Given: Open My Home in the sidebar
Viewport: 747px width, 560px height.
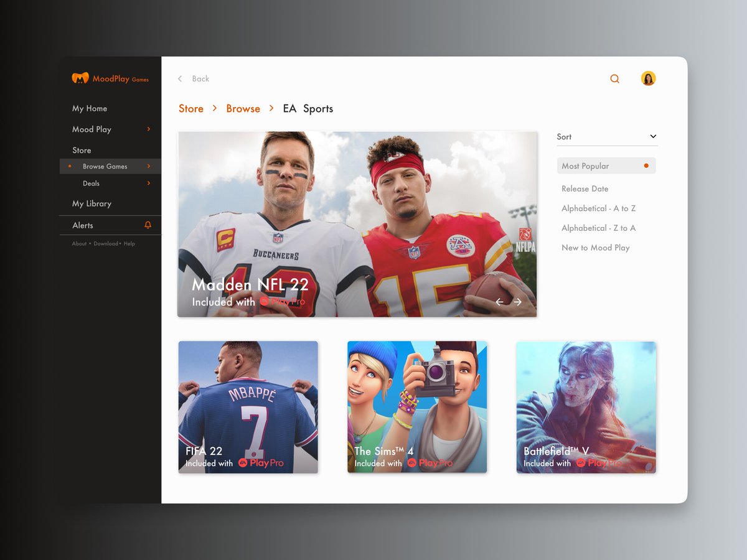Looking at the screenshot, I should point(90,108).
